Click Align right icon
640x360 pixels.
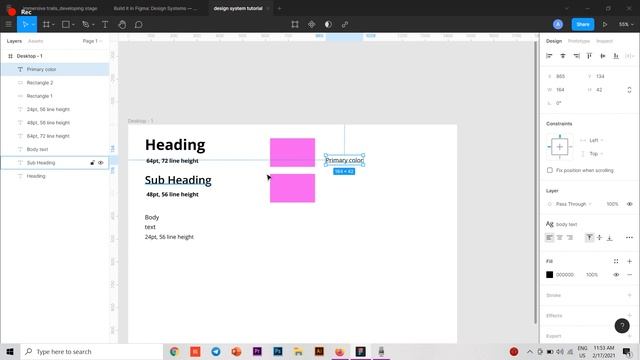click(576, 56)
